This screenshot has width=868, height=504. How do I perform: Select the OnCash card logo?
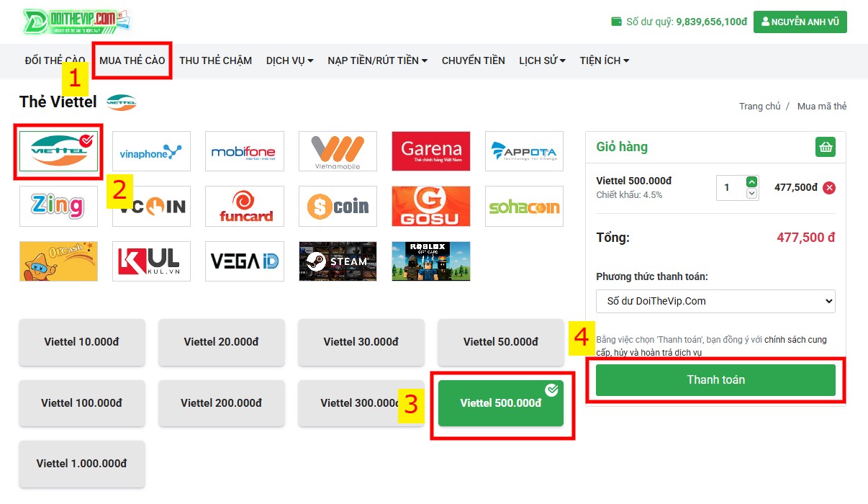click(x=58, y=261)
